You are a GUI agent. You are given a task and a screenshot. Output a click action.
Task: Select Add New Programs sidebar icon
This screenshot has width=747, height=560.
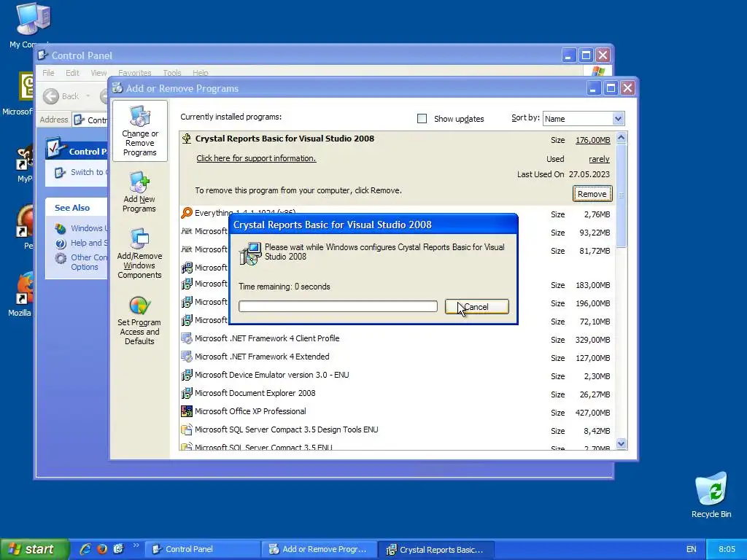[x=139, y=192]
